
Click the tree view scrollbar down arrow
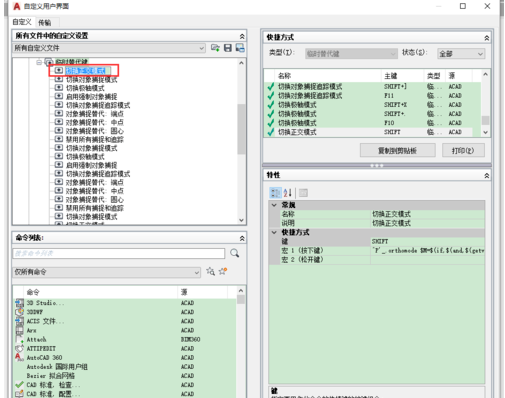(241, 220)
